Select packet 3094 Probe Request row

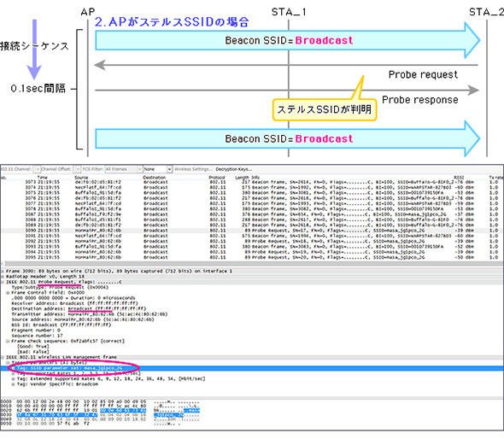point(252,252)
